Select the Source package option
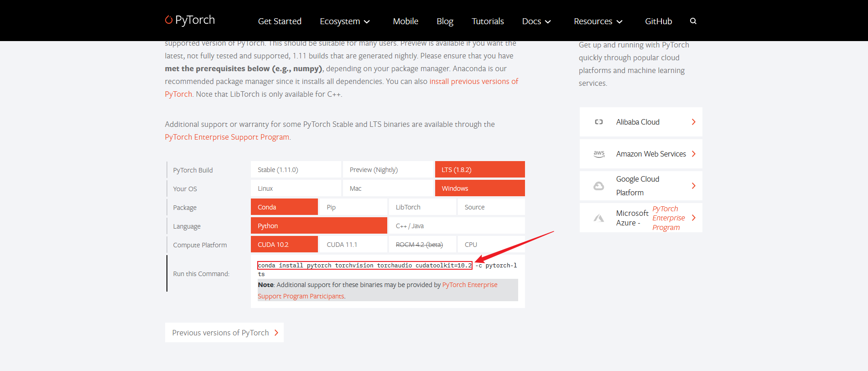Screen dimensions: 868x371 491,207
